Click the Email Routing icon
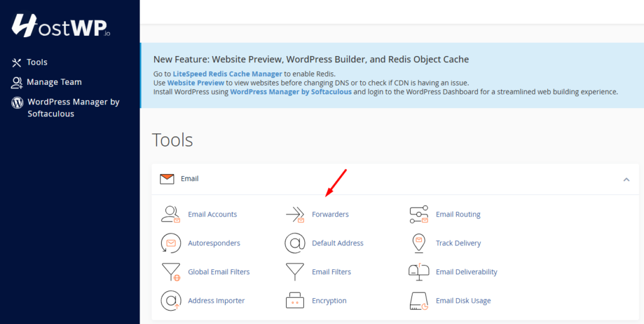Screen dimensions: 644x324 419,215
